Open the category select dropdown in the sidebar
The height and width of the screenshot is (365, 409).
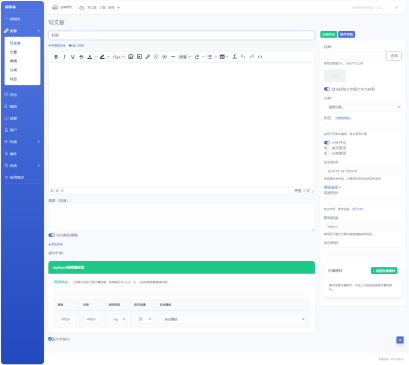click(363, 107)
